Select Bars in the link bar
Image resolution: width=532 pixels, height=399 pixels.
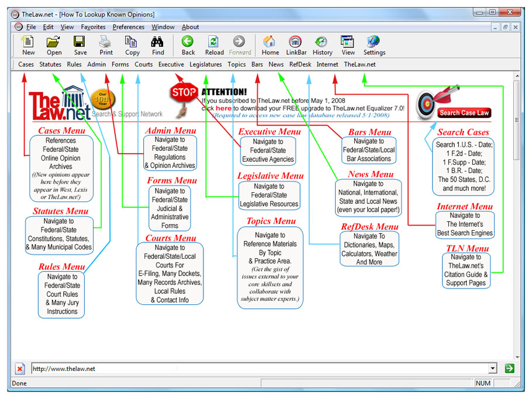coord(257,64)
